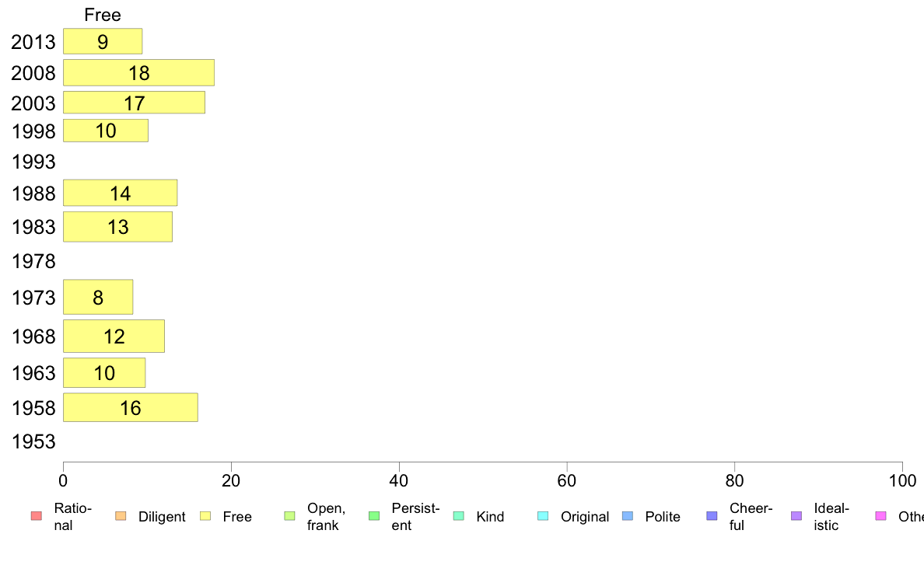Viewport: 924px width, 572px height.
Task: Select the 1958 bar showing 16
Action: click(x=130, y=408)
